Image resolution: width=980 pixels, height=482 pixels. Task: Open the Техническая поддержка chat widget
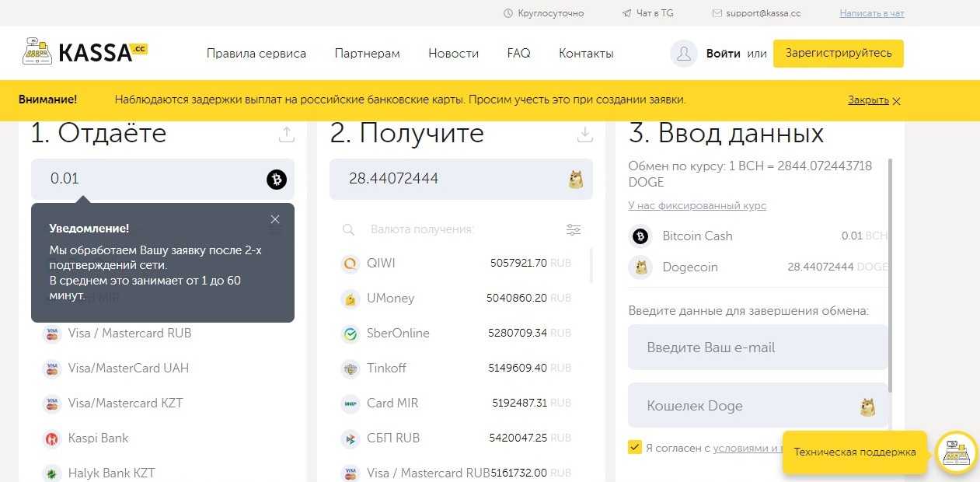pyautogui.click(x=854, y=452)
